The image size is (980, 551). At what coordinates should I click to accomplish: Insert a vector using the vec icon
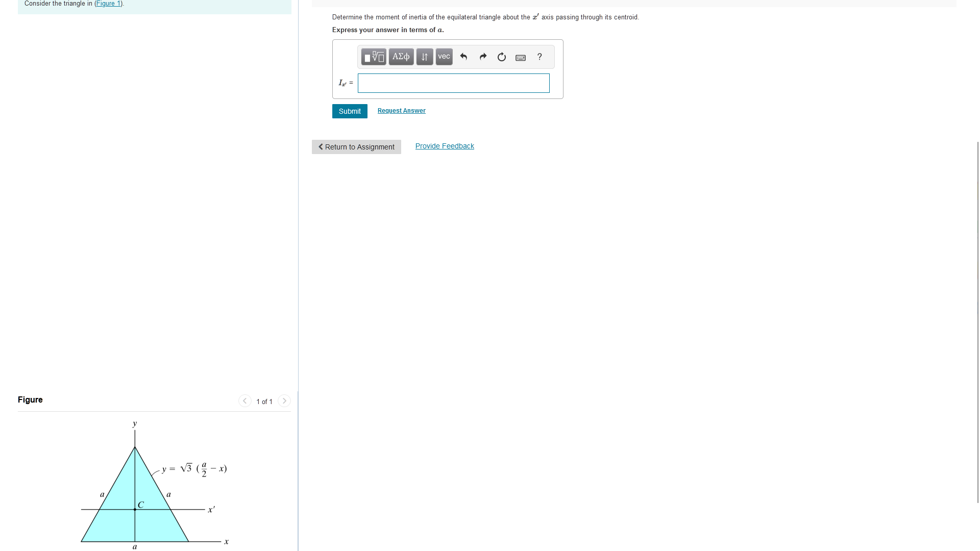(444, 57)
